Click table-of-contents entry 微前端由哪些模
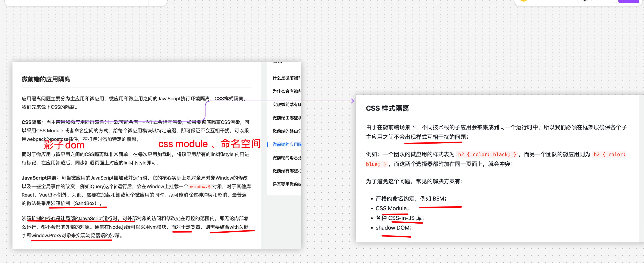 (287, 117)
